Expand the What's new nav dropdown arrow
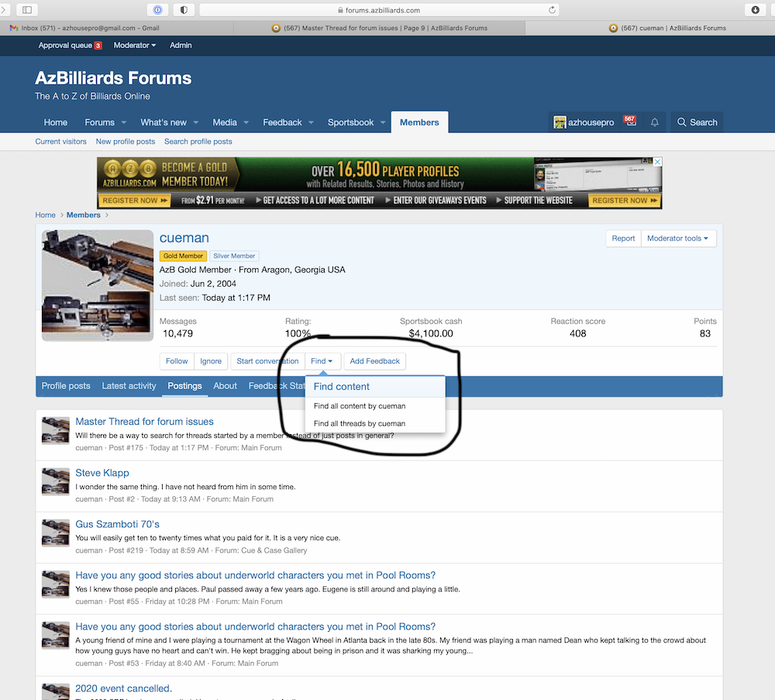The width and height of the screenshot is (775, 700). click(x=196, y=122)
